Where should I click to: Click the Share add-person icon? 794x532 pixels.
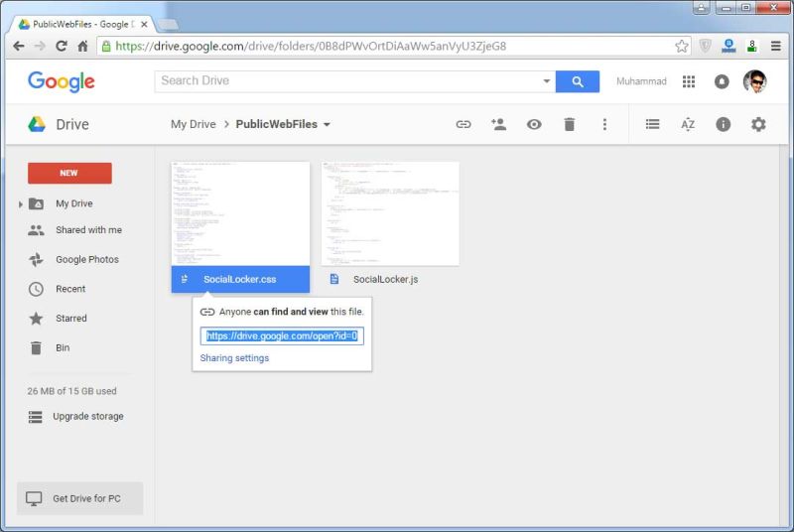click(x=498, y=124)
